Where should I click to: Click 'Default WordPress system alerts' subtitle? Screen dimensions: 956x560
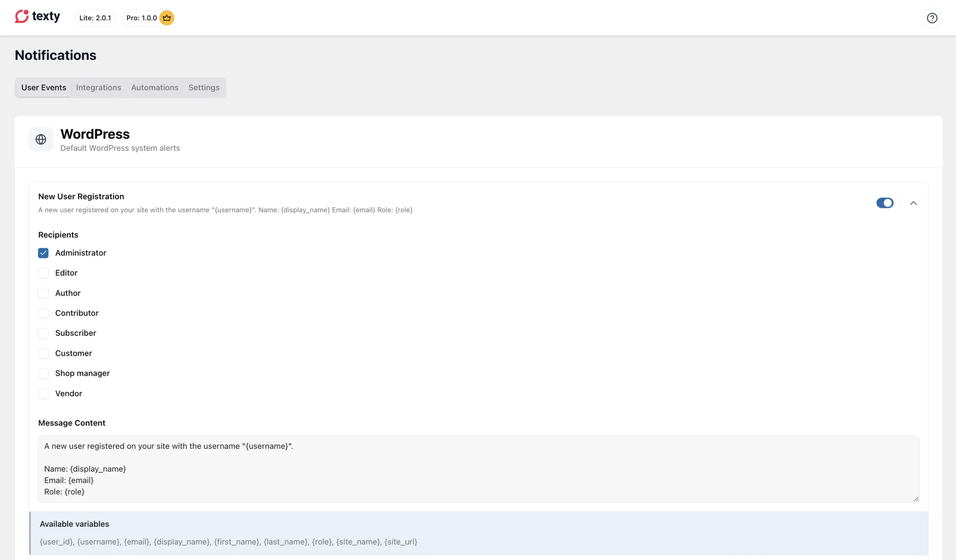click(120, 148)
